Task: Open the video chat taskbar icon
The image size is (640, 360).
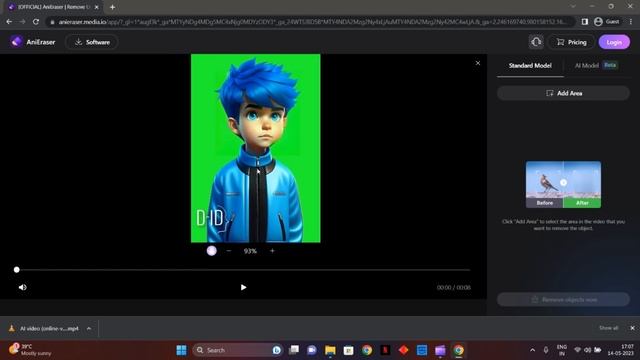Action: click(x=312, y=350)
